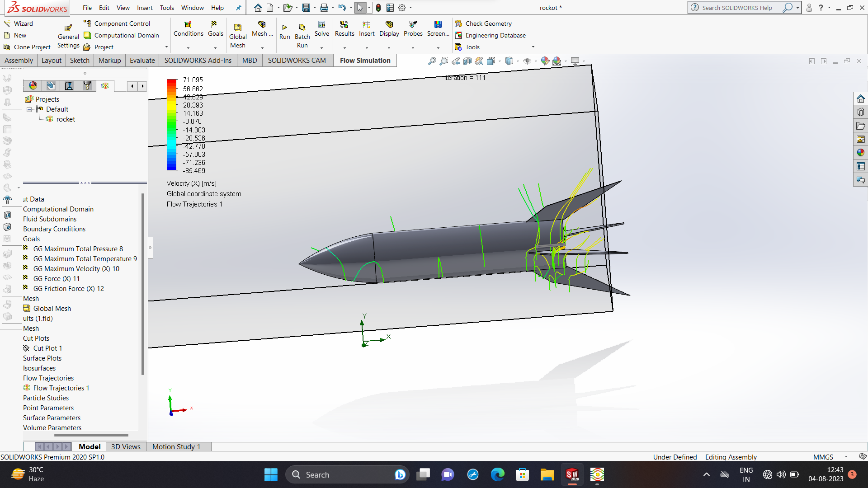Click the velocity color legend bar
868x488 pixels.
click(172, 125)
